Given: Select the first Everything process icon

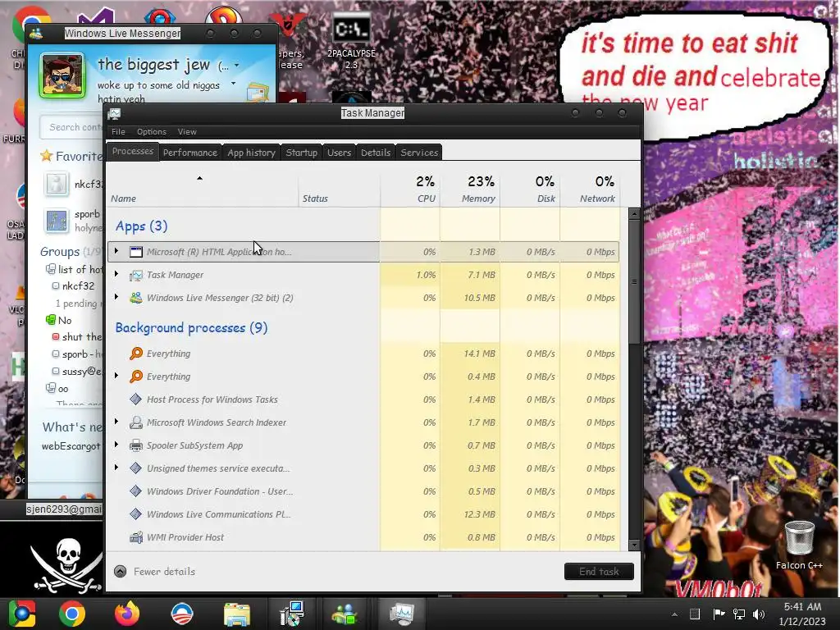Looking at the screenshot, I should coord(136,354).
